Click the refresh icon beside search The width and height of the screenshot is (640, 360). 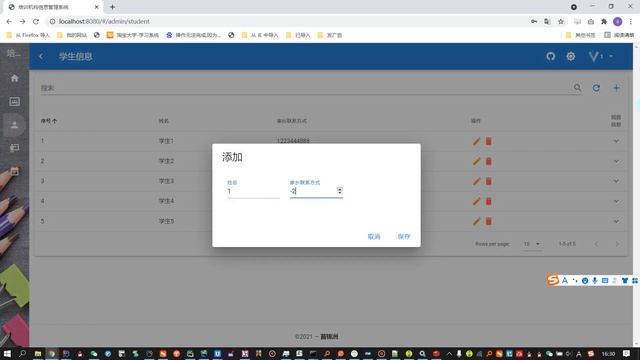tap(596, 88)
